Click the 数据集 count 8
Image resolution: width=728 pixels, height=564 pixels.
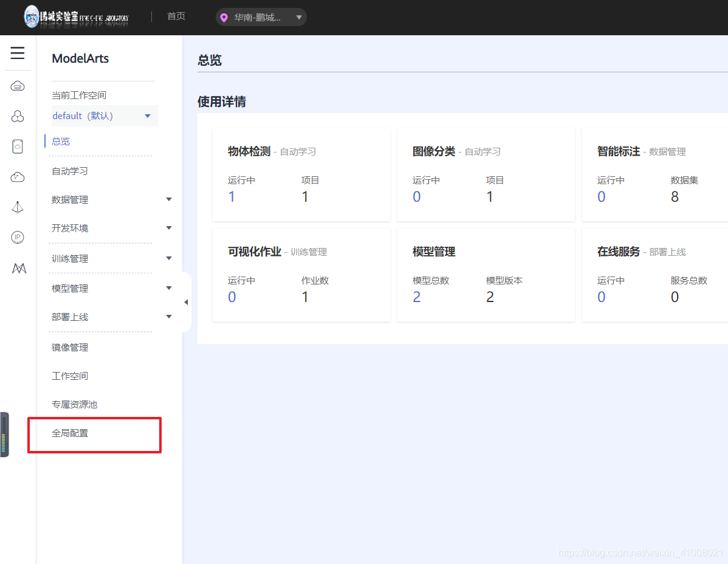675,197
